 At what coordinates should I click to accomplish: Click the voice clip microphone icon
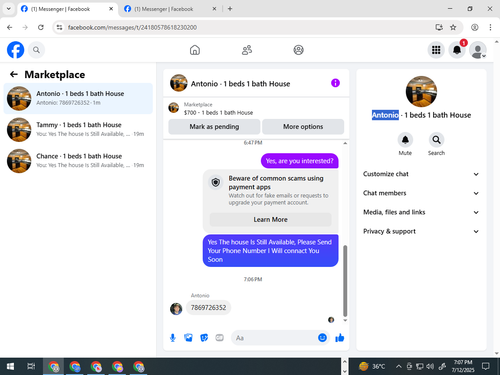[x=173, y=338]
